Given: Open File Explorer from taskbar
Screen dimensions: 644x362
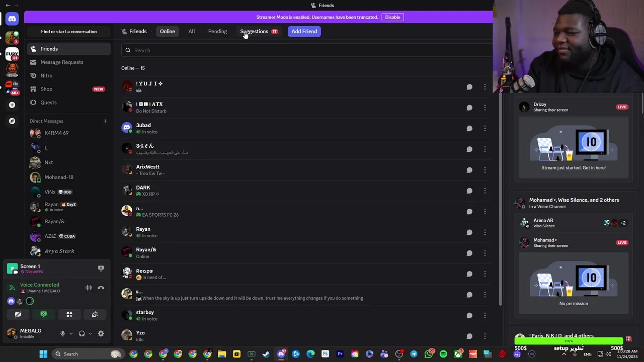Looking at the screenshot, I should click(x=222, y=354).
